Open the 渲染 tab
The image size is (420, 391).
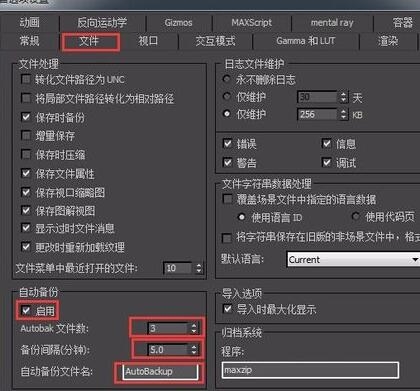coord(388,41)
